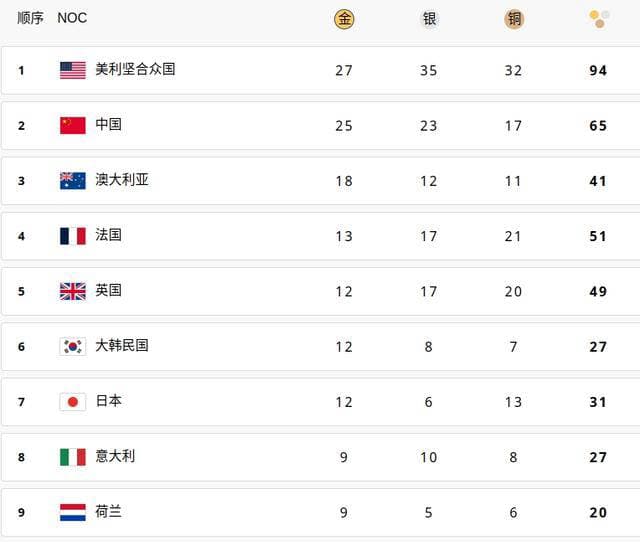640x542 pixels.
Task: Click the NOC column header
Action: [x=72, y=18]
